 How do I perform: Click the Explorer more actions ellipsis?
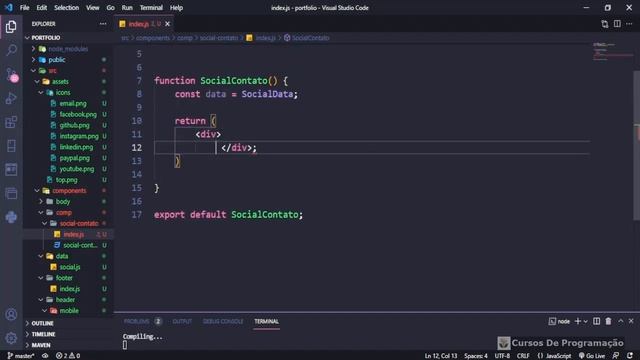[103, 24]
